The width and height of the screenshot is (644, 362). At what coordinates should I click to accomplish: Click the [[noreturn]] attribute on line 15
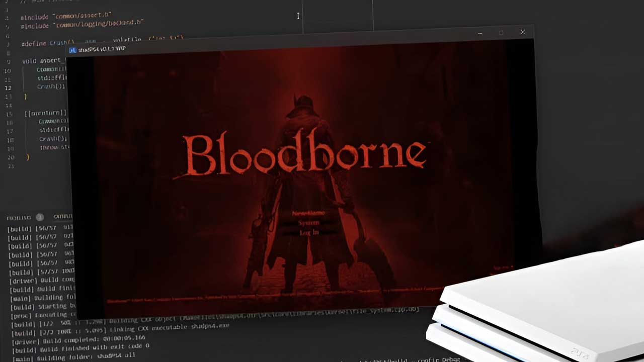(46, 113)
